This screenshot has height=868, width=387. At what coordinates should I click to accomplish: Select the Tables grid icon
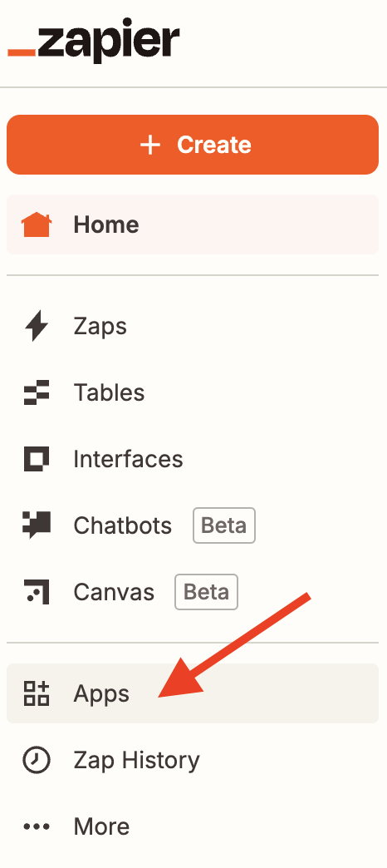[37, 392]
